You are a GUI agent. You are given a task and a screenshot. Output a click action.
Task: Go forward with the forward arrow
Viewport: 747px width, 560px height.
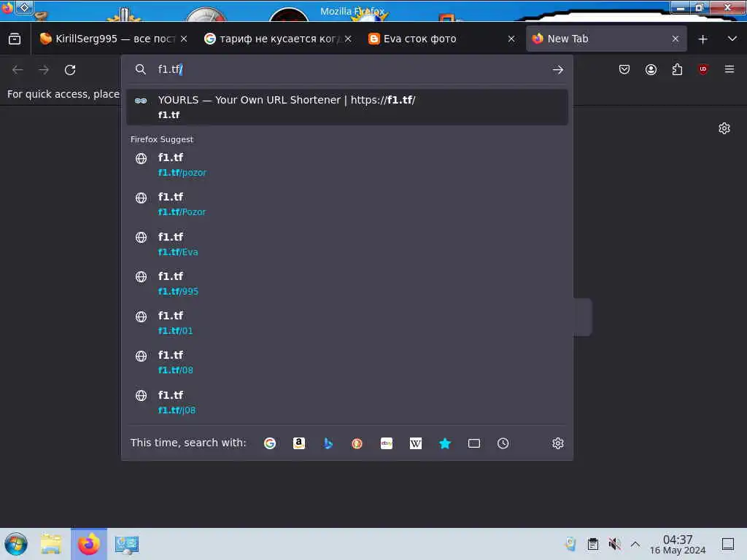click(44, 70)
